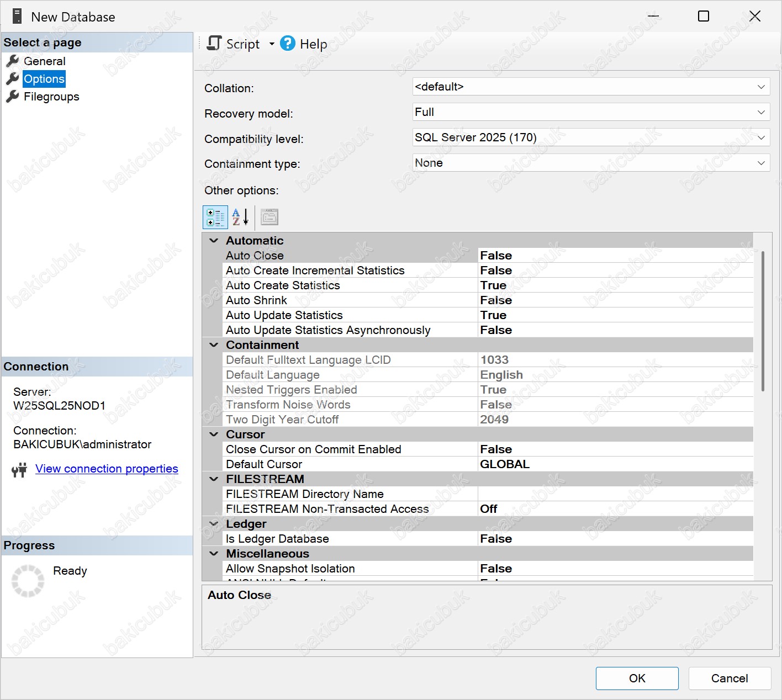
Task: Open the Help icon
Action: tap(288, 44)
